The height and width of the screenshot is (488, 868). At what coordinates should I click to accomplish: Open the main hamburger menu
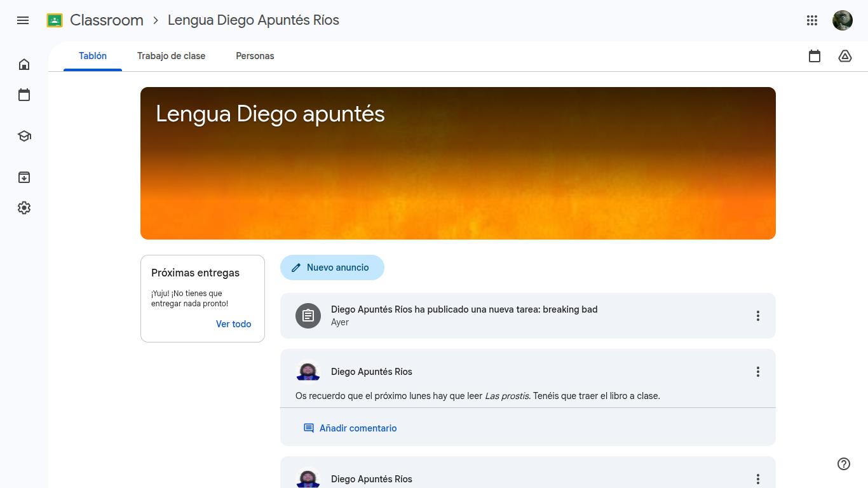point(23,20)
